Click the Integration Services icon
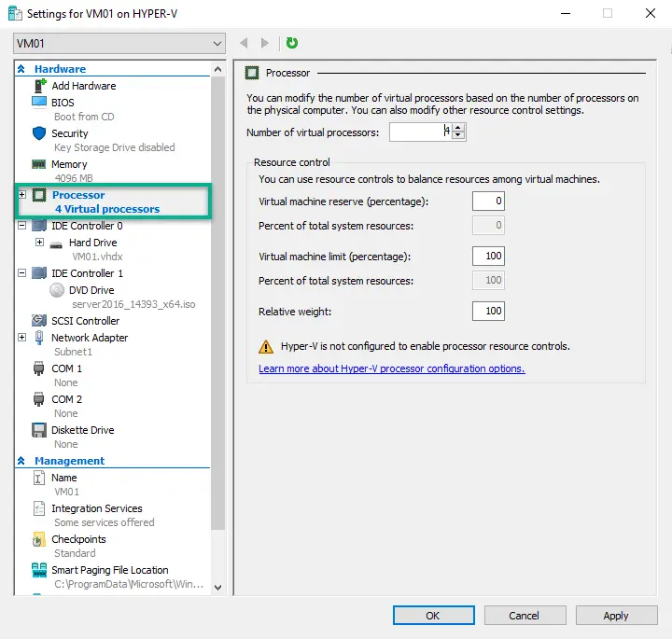 [x=39, y=508]
